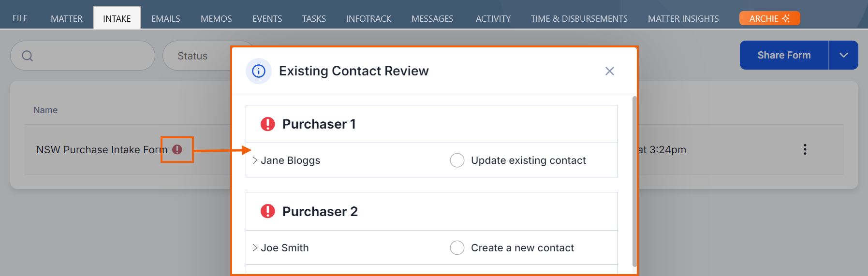Select Create a new contact for Joe Smith
Viewport: 868px width, 276px height.
pos(457,247)
